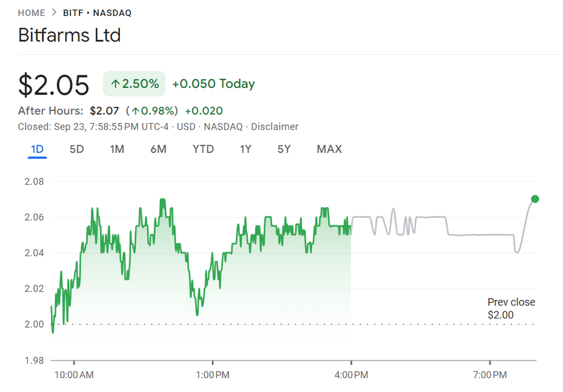Select the 6M chart range tab

click(x=158, y=149)
